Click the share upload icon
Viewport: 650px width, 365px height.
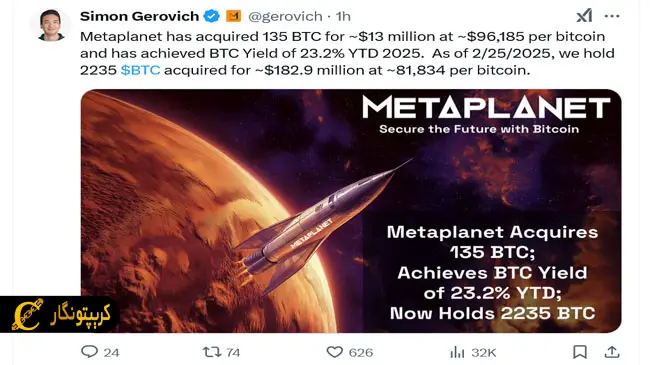[x=612, y=352]
